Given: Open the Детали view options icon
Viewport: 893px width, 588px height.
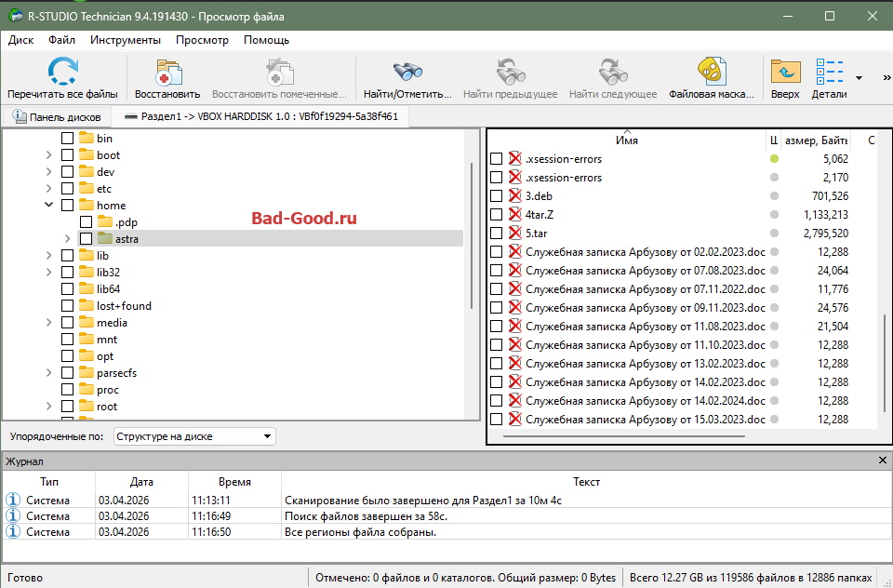Looking at the screenshot, I should (828, 73).
